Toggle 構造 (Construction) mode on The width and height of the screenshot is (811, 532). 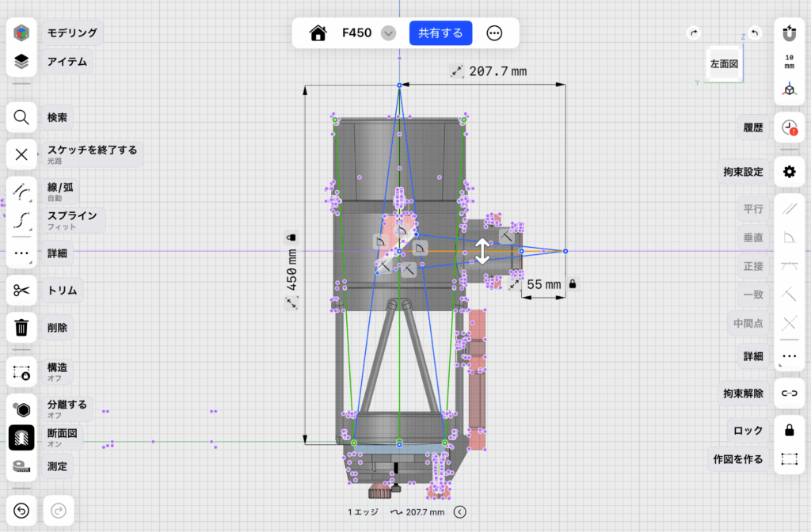[21, 372]
